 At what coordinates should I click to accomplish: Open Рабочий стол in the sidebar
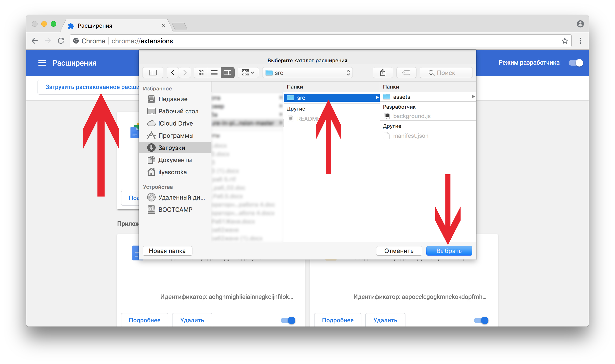[175, 111]
